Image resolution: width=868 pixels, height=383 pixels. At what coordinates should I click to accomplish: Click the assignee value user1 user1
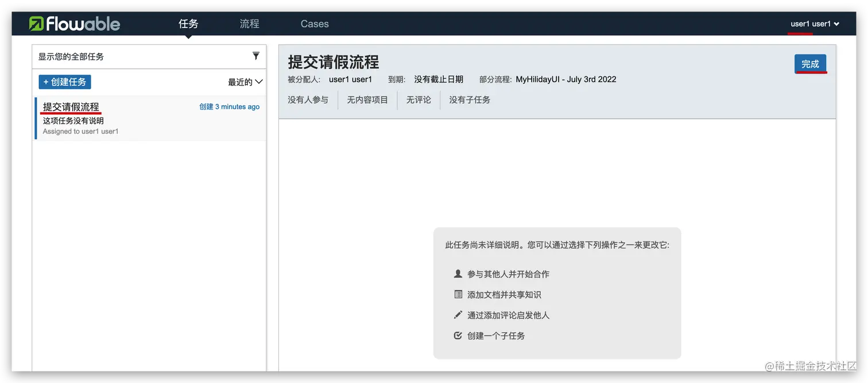coord(350,79)
